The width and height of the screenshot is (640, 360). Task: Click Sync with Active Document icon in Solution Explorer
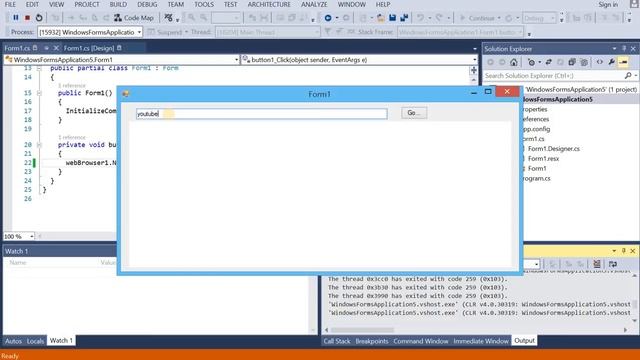pyautogui.click(x=549, y=62)
